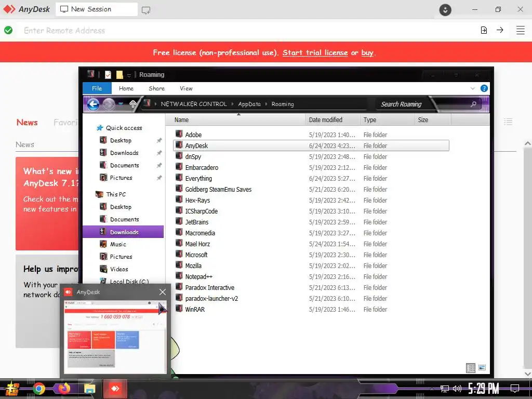Click the Explorer forward navigation arrow
The image size is (532, 399).
[x=109, y=104]
